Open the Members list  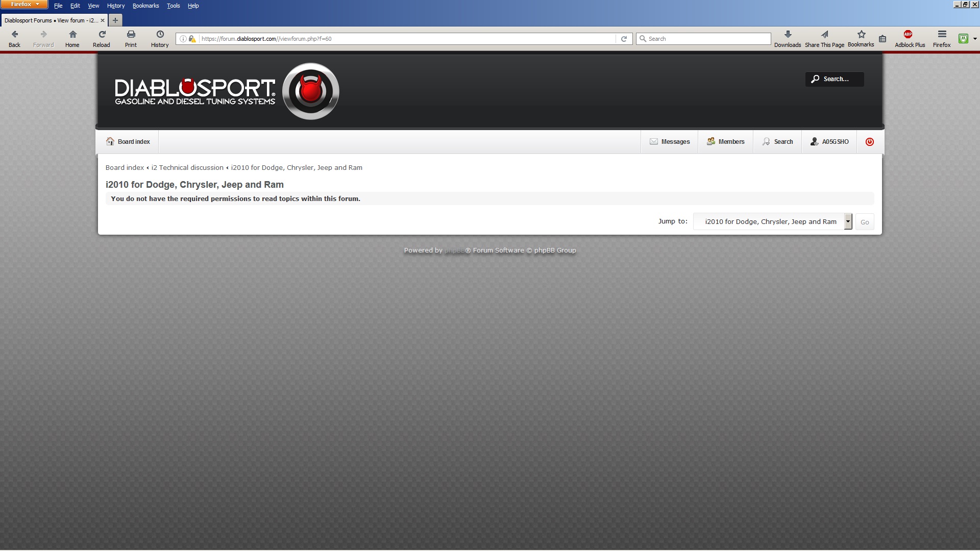tap(725, 142)
